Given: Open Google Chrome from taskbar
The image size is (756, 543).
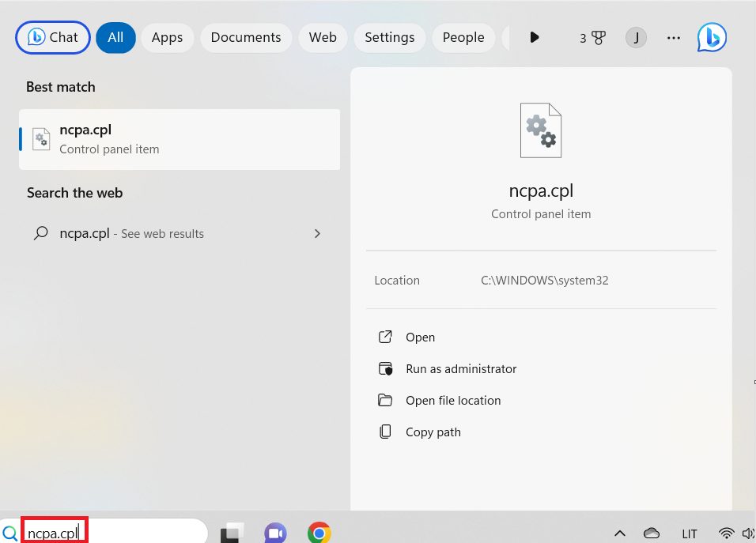Looking at the screenshot, I should click(319, 533).
